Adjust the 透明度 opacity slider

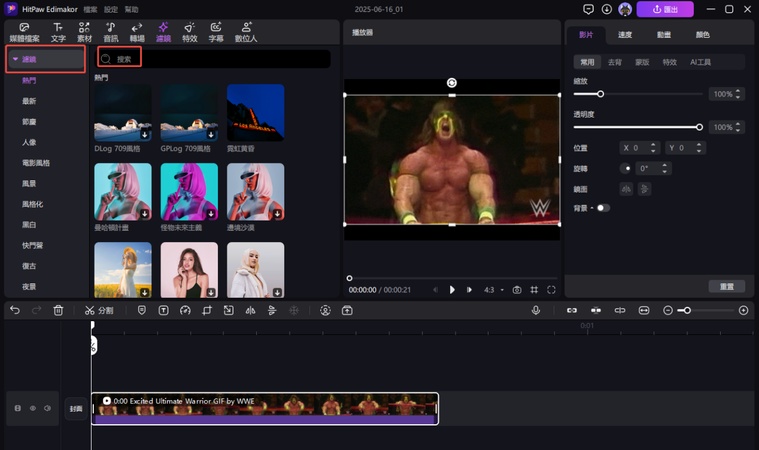pos(638,127)
